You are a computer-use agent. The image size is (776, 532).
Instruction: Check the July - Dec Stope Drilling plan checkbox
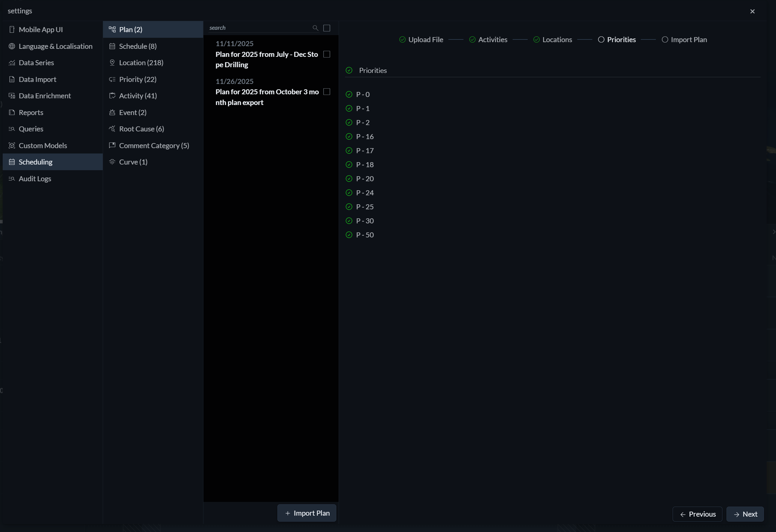pos(327,54)
